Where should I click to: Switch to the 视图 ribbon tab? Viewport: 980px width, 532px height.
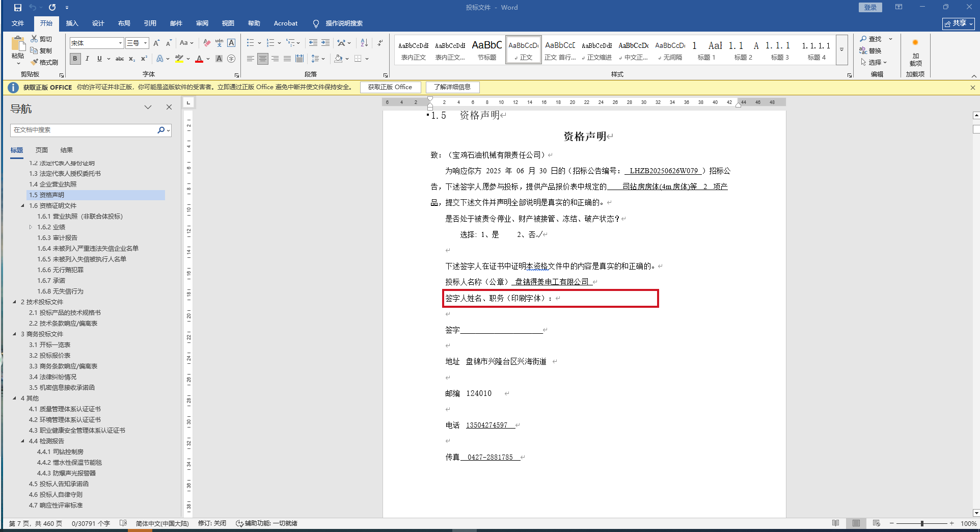(228, 23)
